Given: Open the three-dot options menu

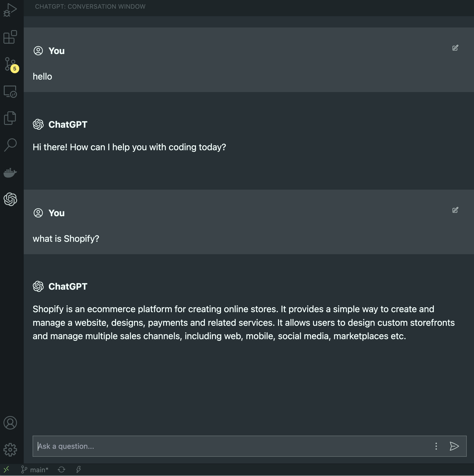Looking at the screenshot, I should (436, 446).
